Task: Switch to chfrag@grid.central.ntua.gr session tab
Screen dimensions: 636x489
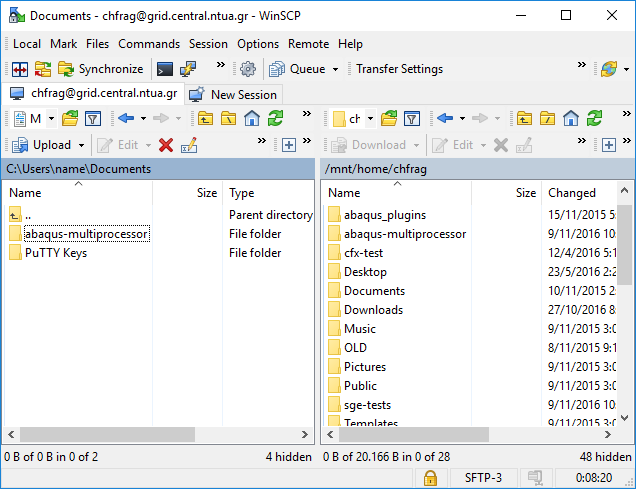Action: (x=94, y=94)
